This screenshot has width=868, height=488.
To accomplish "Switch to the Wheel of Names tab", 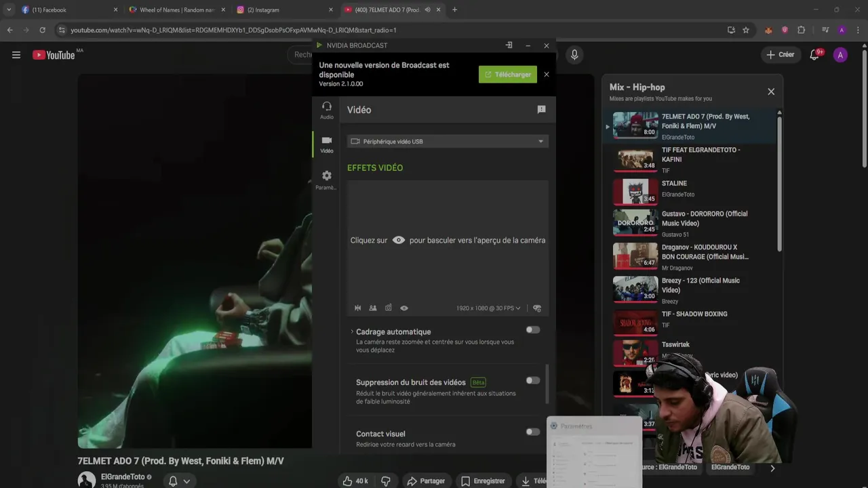I will pos(177,9).
